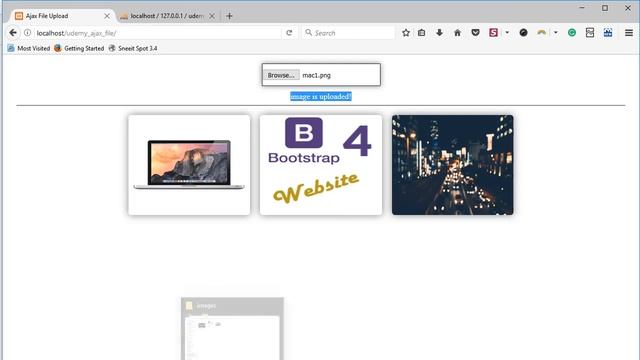Open Getting Started bookmark
This screenshot has width=640, height=360.
[79, 48]
